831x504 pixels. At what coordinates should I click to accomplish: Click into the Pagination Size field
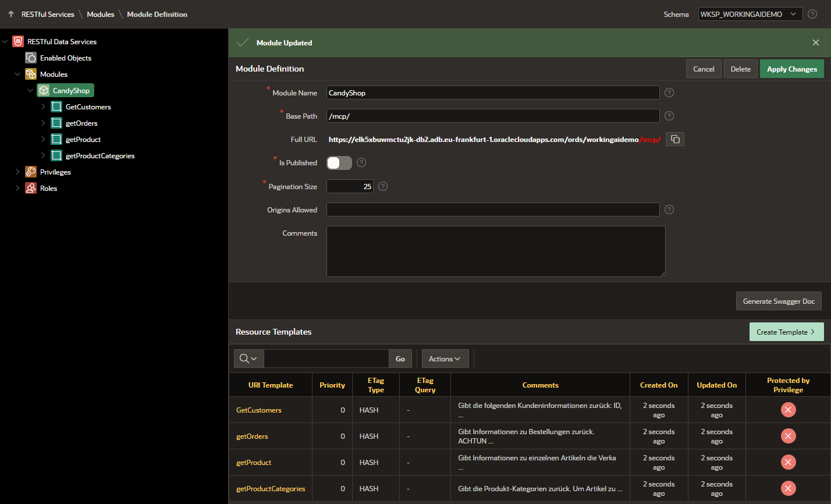pos(350,186)
